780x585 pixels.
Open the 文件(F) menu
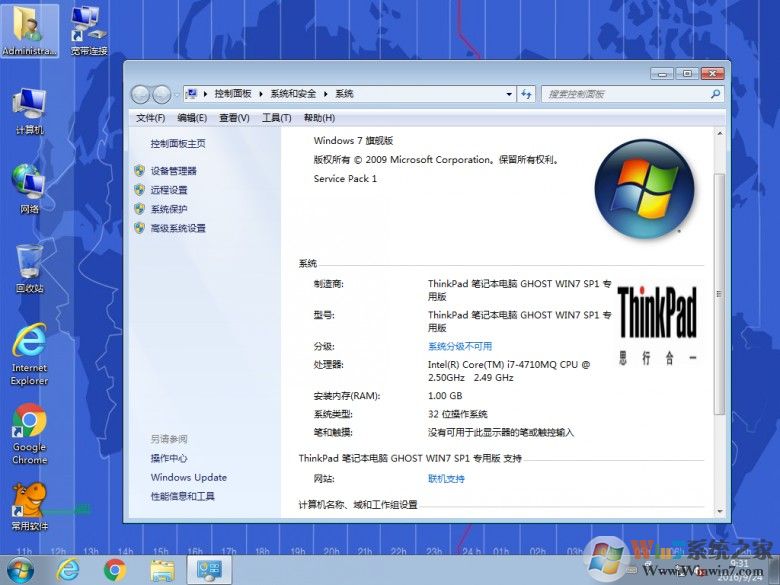pyautogui.click(x=150, y=118)
